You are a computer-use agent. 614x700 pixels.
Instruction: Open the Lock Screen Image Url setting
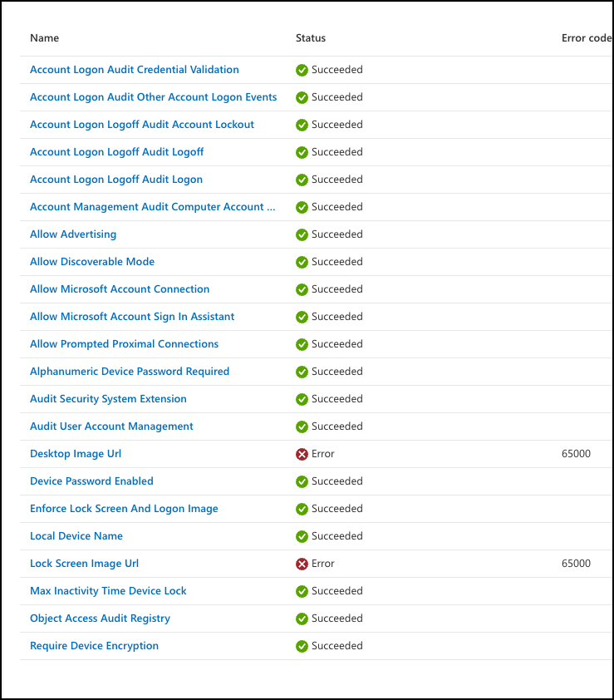[x=85, y=564]
